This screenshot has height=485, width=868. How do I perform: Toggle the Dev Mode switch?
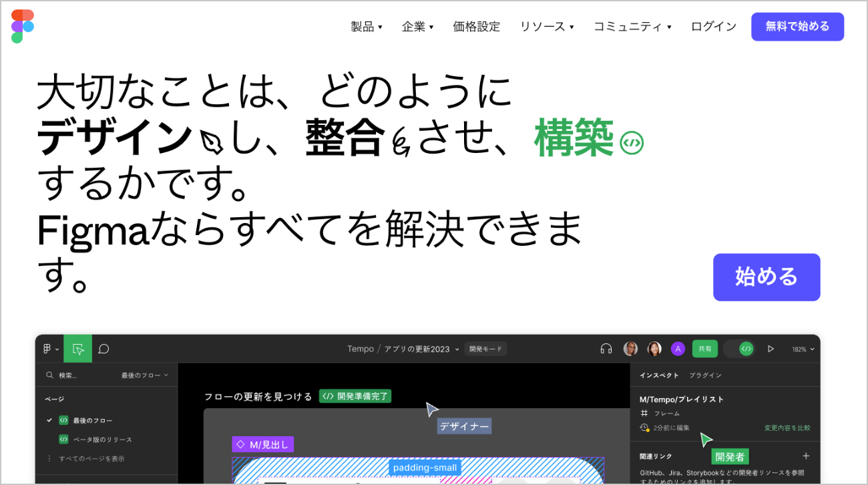point(739,349)
